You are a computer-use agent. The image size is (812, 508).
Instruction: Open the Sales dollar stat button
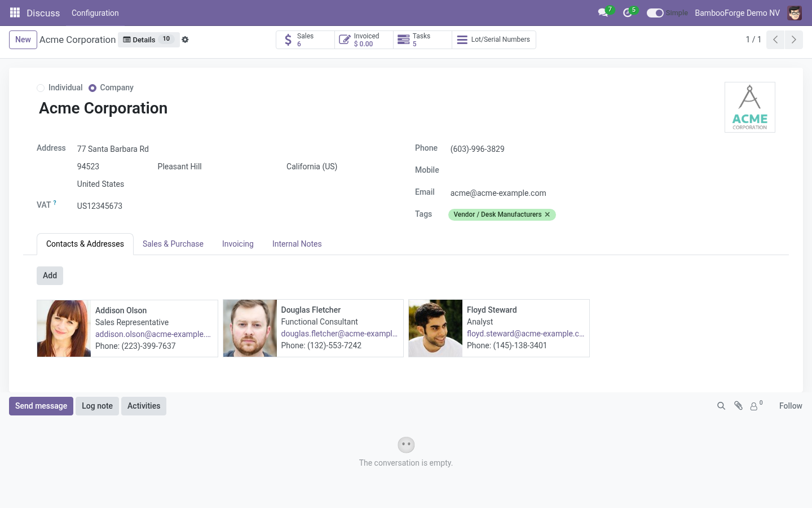pyautogui.click(x=305, y=40)
